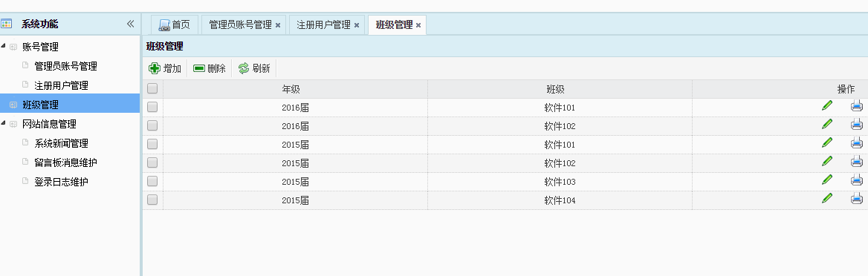Open 注册用户管理 in sidebar tree
The width and height of the screenshot is (868, 276).
pos(62,86)
